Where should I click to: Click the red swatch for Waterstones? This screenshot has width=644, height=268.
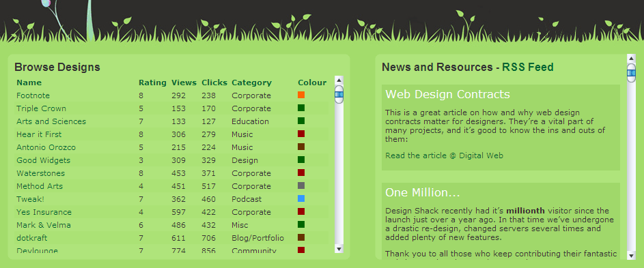301,173
